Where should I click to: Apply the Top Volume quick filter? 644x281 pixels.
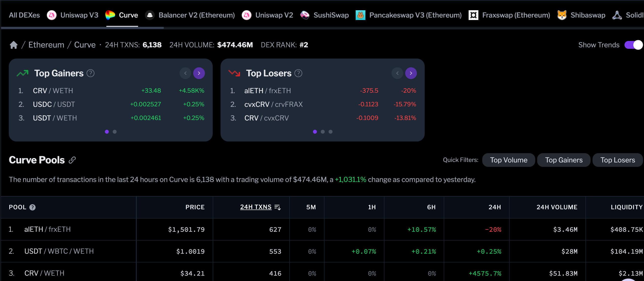[509, 160]
